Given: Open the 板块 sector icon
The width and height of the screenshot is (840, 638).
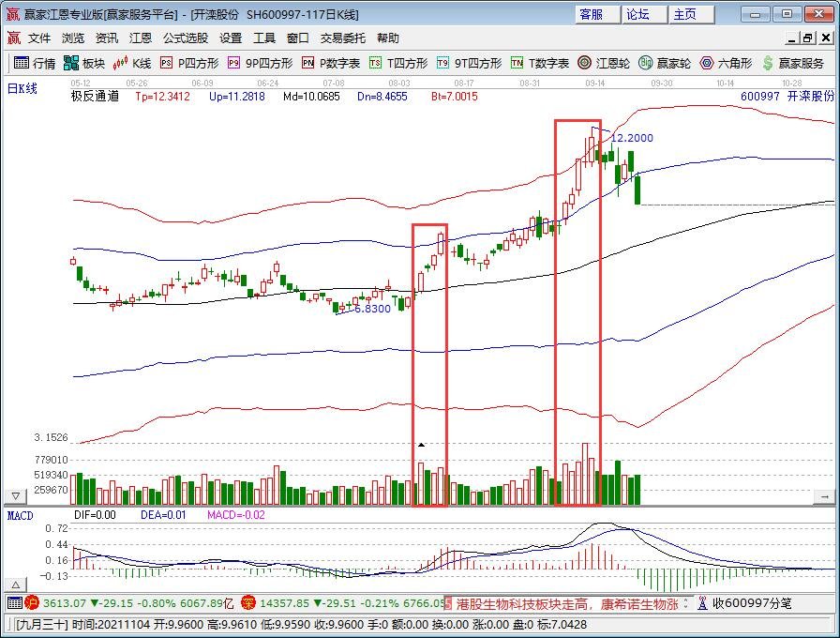Looking at the screenshot, I should [x=70, y=63].
